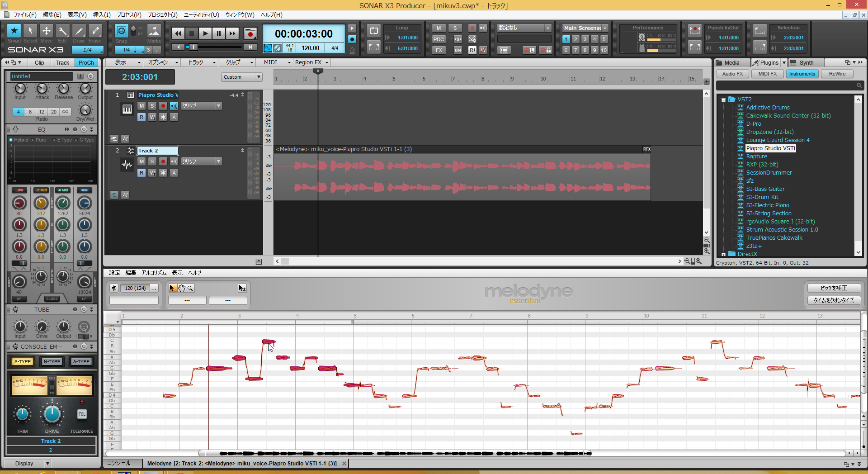Toggle global Solo in Mix module
Screen dimensions: 868x474
[455, 28]
